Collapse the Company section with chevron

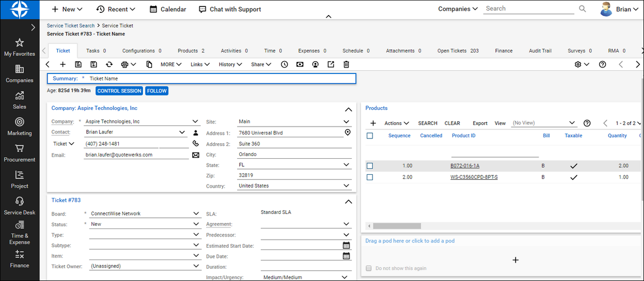point(348,109)
